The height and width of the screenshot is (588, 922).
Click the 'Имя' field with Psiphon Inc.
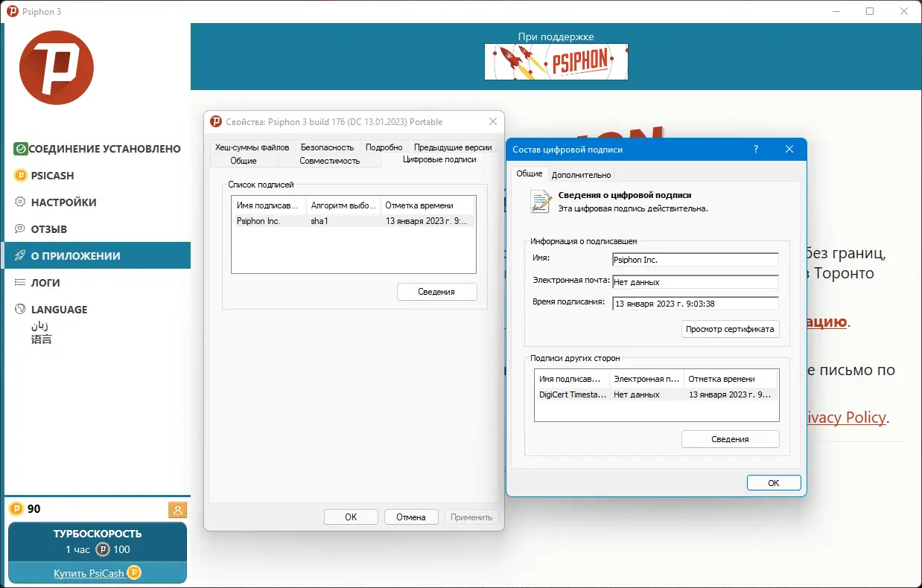point(695,260)
